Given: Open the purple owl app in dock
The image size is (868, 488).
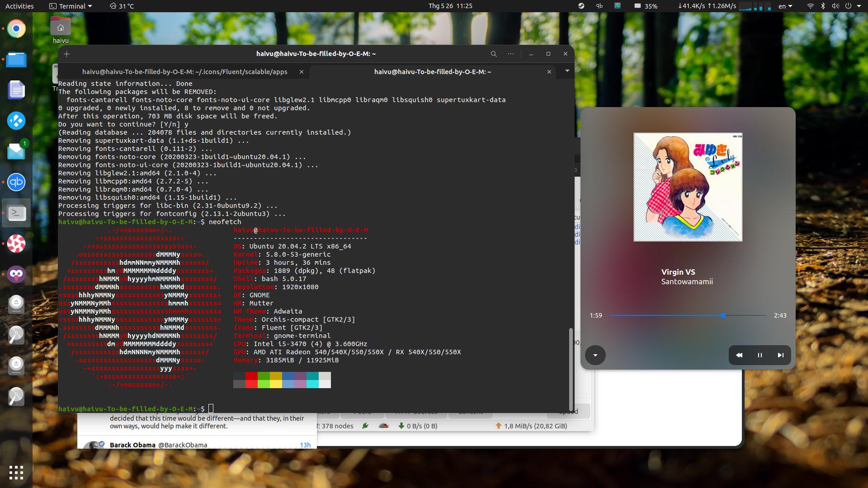Looking at the screenshot, I should tap(16, 274).
